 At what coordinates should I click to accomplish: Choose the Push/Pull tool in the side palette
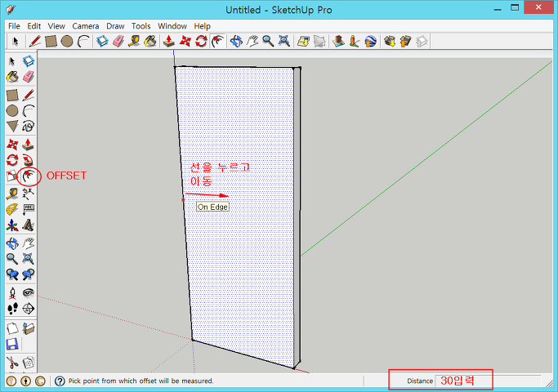[28, 145]
